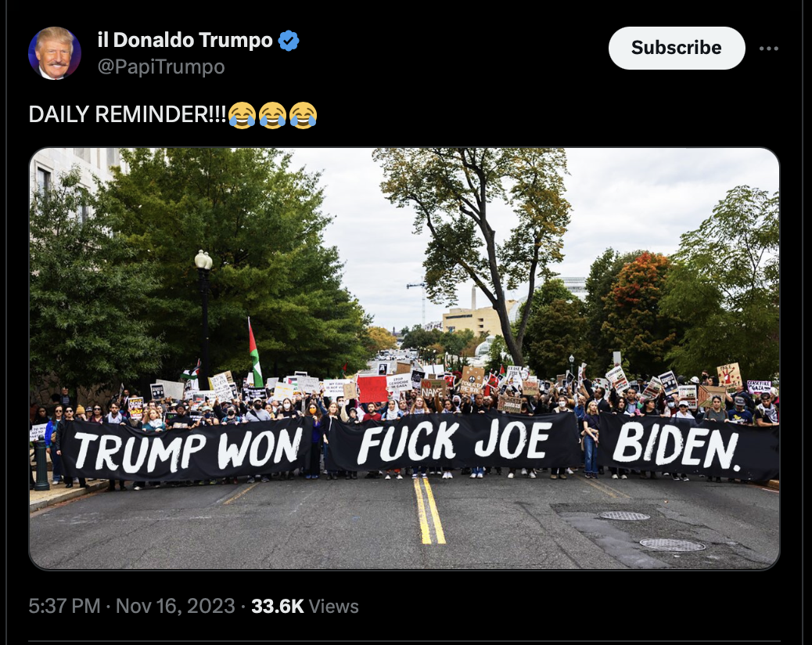Click the first laughing-crying emoji
Image resolution: width=812 pixels, height=645 pixels.
[x=242, y=115]
